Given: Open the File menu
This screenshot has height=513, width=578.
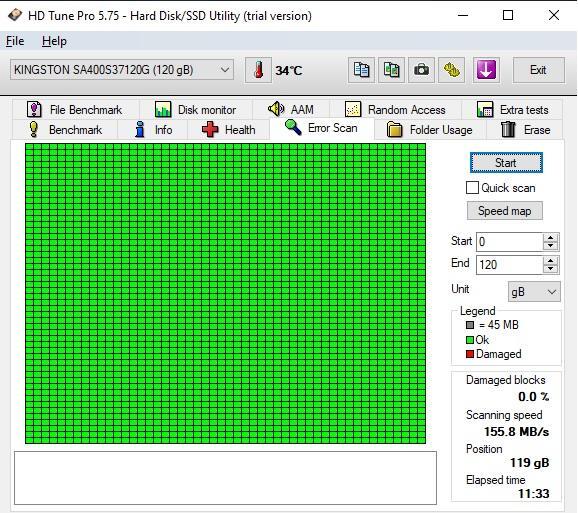Looking at the screenshot, I should (x=15, y=41).
